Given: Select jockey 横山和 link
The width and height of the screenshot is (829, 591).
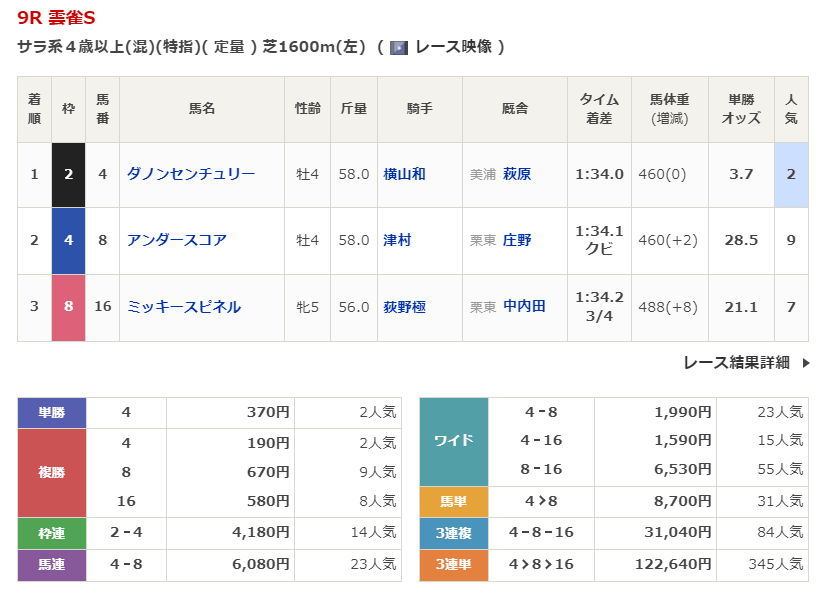Looking at the screenshot, I should pos(404,174).
